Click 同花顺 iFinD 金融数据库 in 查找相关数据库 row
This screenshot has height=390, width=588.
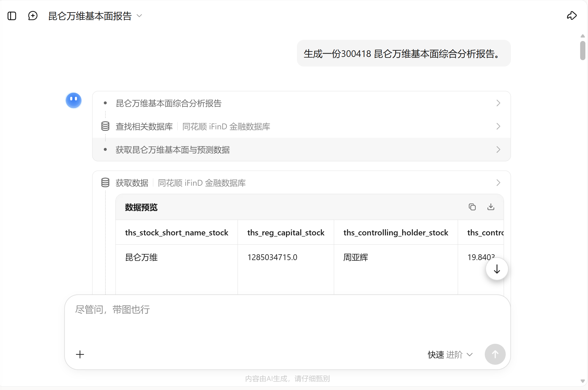(226, 126)
